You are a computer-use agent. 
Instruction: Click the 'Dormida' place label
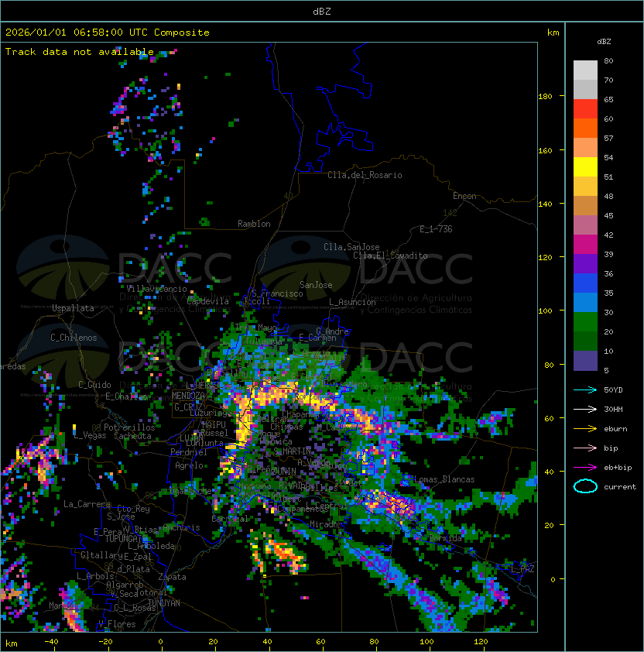coord(445,538)
